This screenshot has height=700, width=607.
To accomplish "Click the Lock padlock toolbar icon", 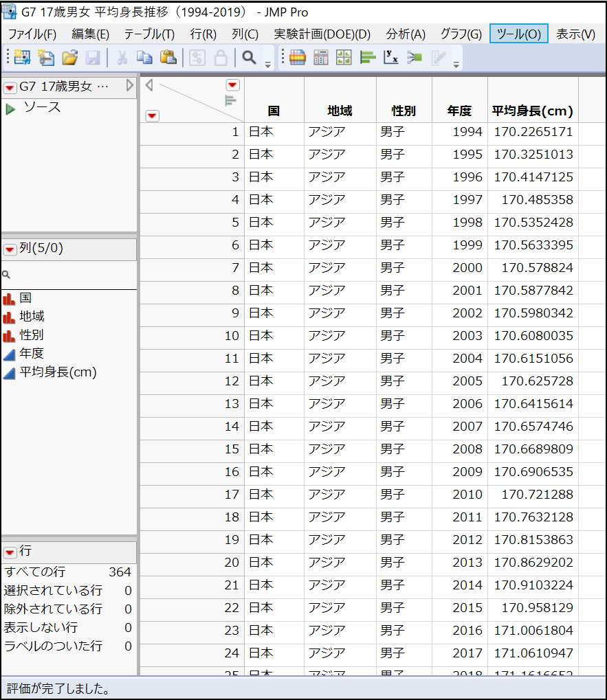I will 221,58.
